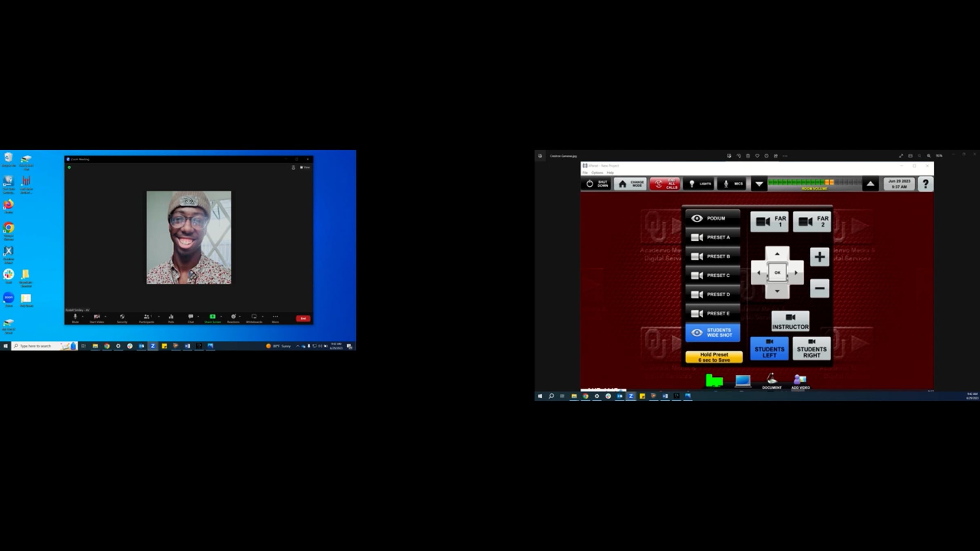Select the Far 1 camera

click(x=769, y=222)
